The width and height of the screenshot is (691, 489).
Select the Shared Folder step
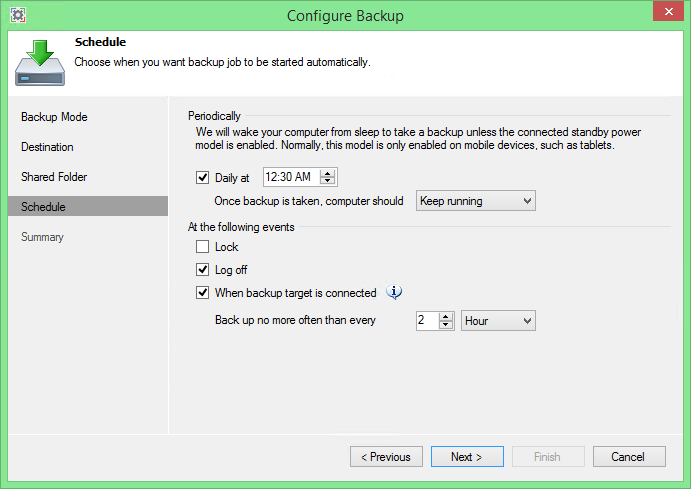54,177
